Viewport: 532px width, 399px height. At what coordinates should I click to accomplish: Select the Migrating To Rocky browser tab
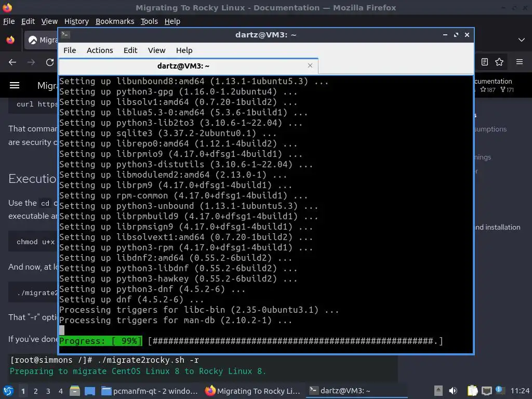[x=42, y=40]
